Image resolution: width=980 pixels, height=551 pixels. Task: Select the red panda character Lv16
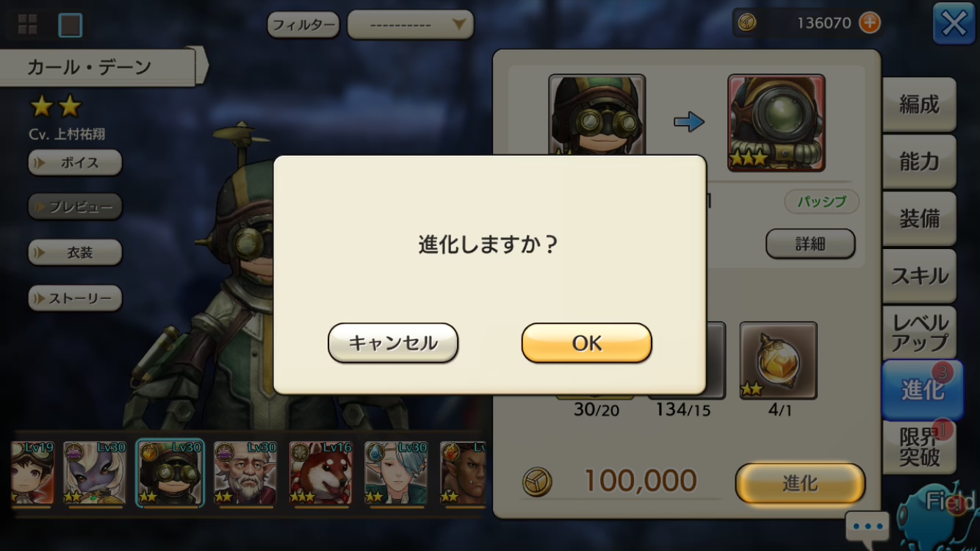tap(321, 472)
